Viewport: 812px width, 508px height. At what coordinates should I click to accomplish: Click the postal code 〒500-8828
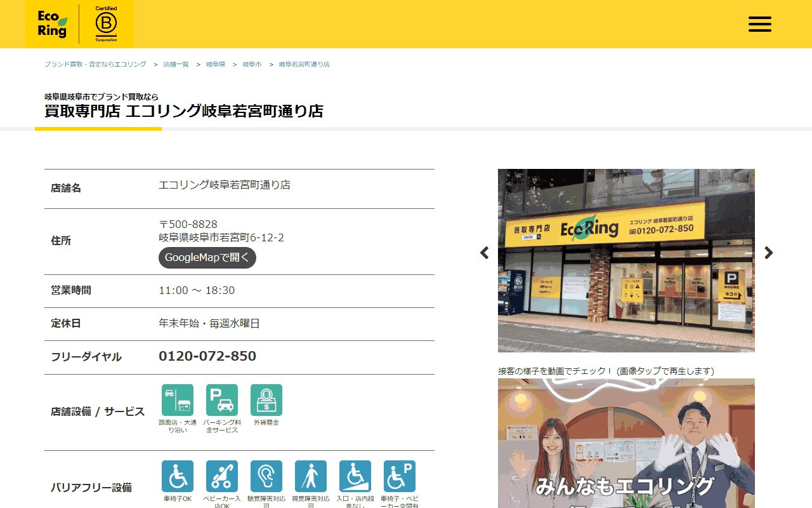point(188,224)
